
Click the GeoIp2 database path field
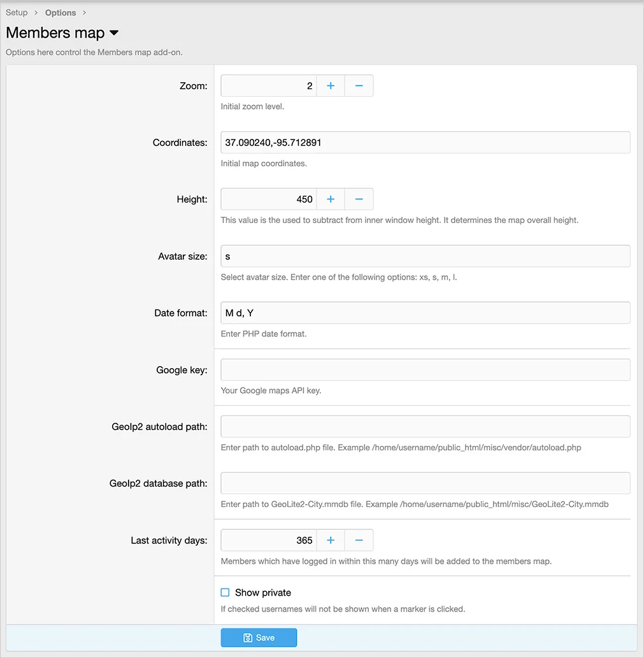click(425, 483)
